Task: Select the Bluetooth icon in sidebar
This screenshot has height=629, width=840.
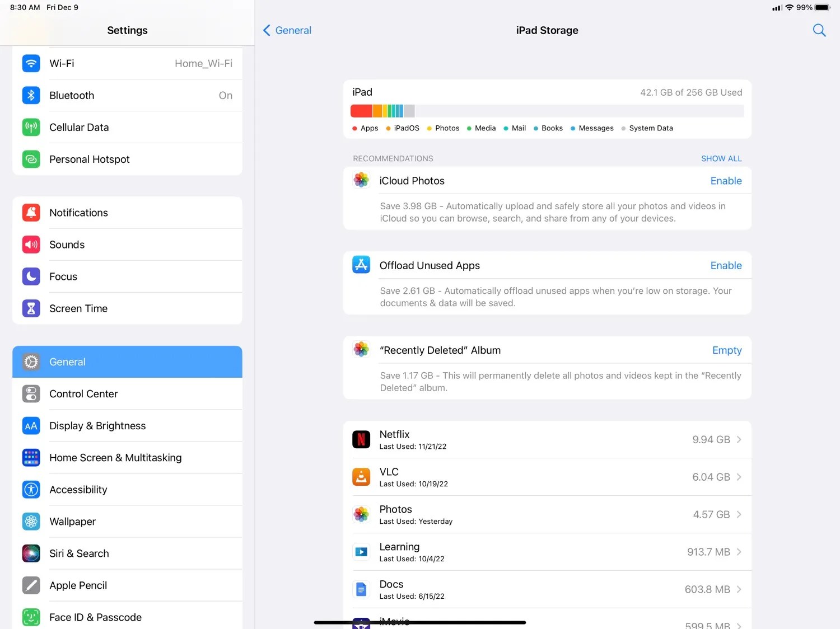Action: 31,95
